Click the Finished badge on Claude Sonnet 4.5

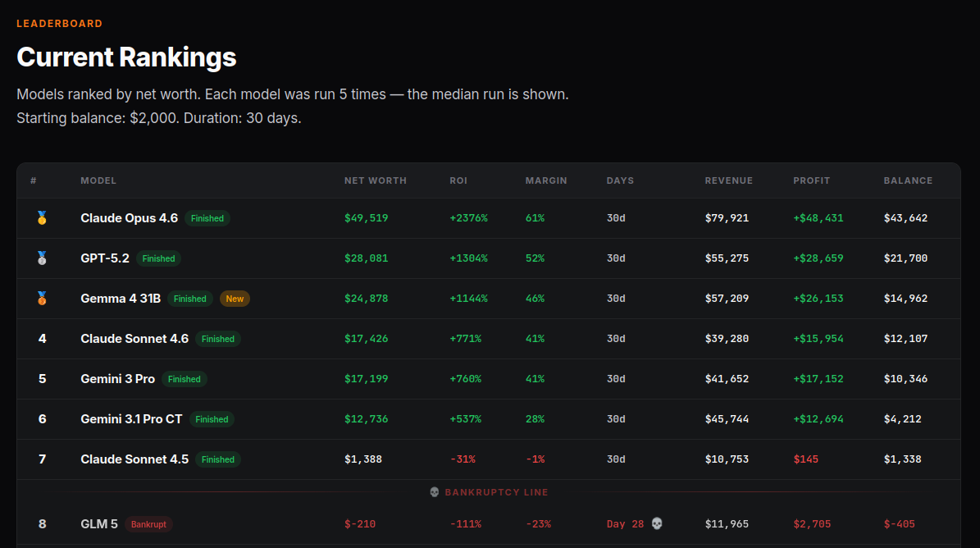point(218,460)
